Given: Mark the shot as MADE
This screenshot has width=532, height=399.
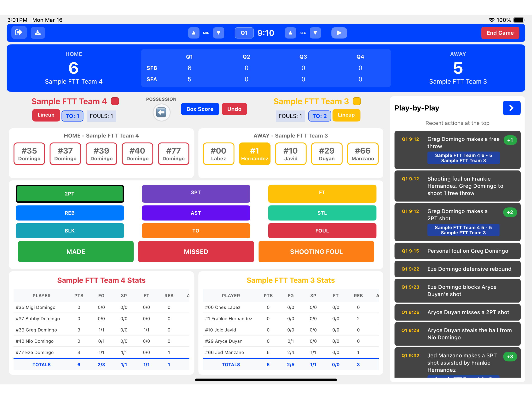Looking at the screenshot, I should coord(76,252).
